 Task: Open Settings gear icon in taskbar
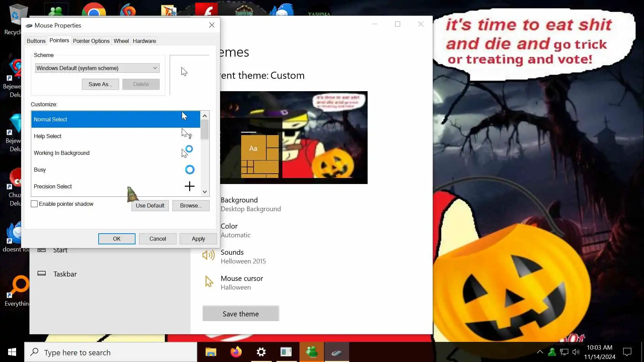pos(261,352)
